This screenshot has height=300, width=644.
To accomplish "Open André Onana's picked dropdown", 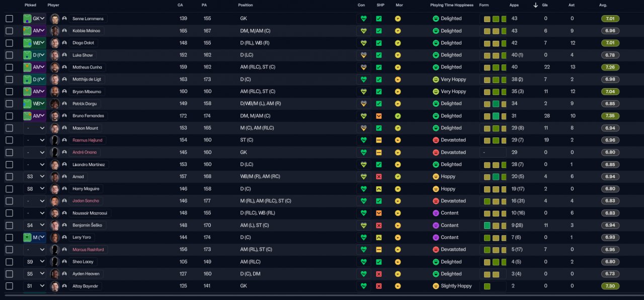I will pyautogui.click(x=34, y=152).
